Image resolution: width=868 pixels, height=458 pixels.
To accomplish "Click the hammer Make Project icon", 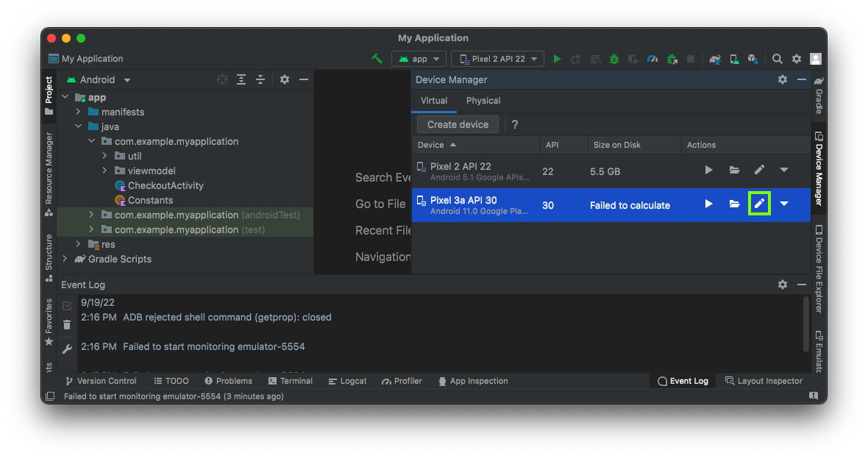I will pos(377,59).
